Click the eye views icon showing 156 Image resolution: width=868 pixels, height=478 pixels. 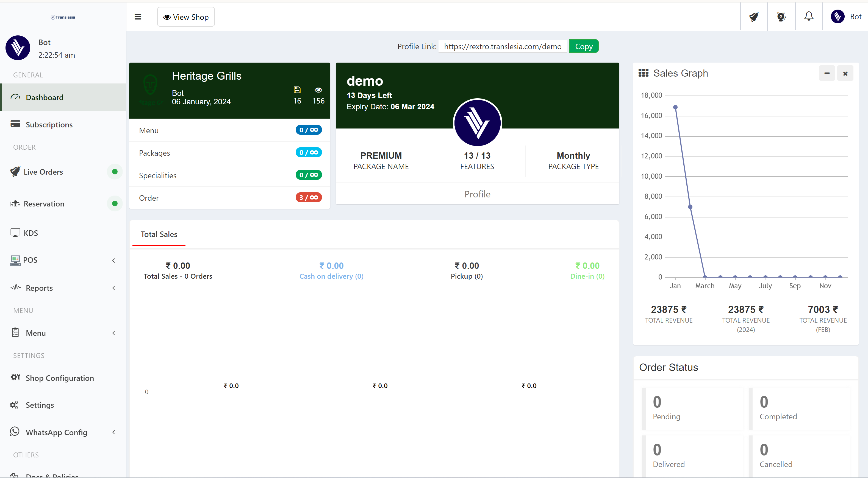(318, 90)
